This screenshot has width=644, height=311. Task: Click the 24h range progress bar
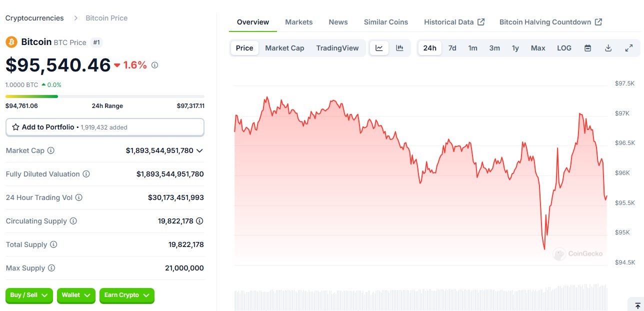[104, 96]
